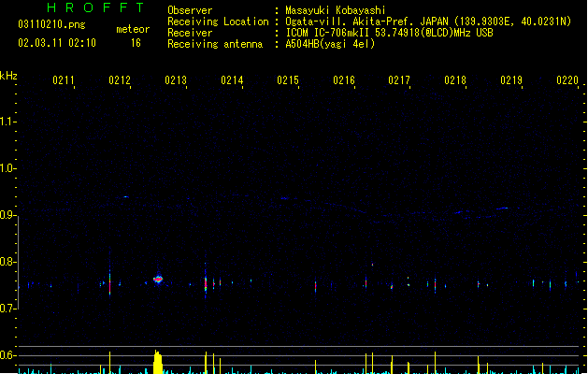588x374 pixels.
Task: Click the 0220 time marker
Action: pyautogui.click(x=567, y=80)
